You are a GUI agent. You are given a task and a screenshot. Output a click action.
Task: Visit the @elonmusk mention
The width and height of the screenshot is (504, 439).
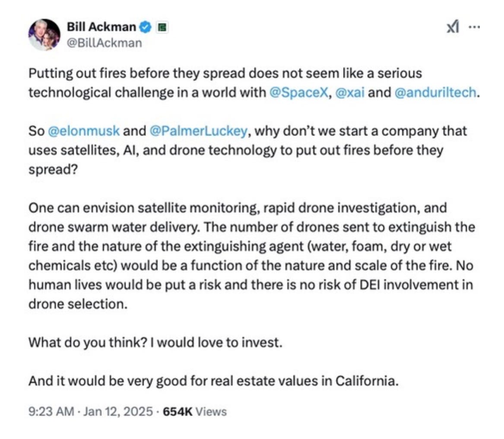pos(82,131)
